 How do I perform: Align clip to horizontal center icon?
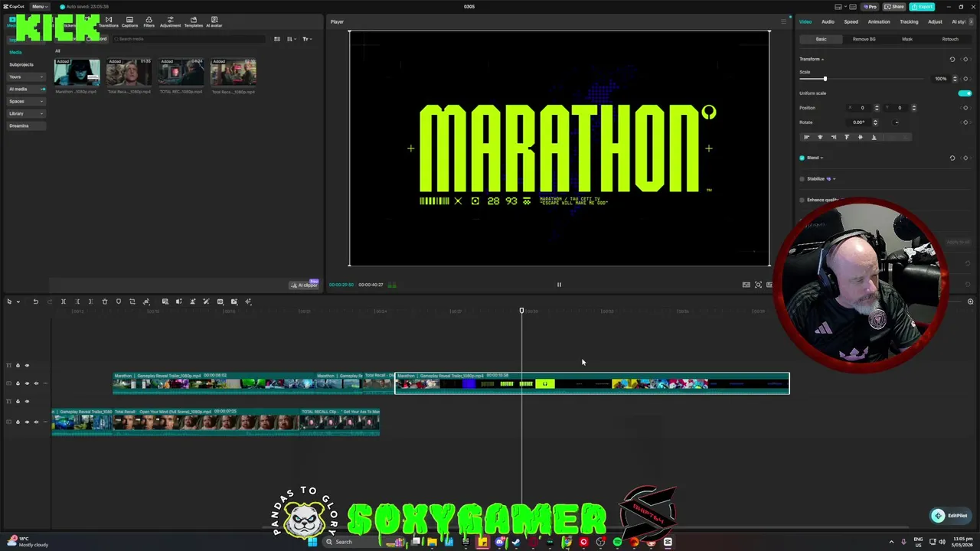pyautogui.click(x=820, y=137)
